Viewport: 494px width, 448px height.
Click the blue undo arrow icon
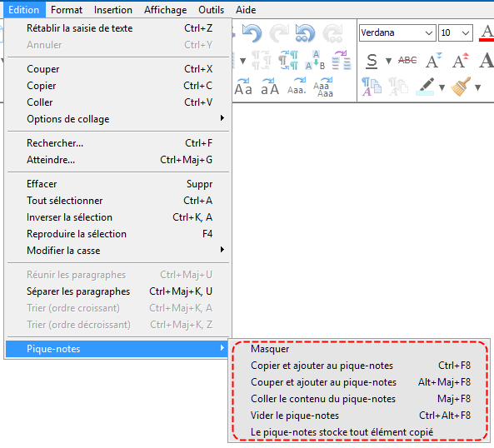(x=252, y=33)
